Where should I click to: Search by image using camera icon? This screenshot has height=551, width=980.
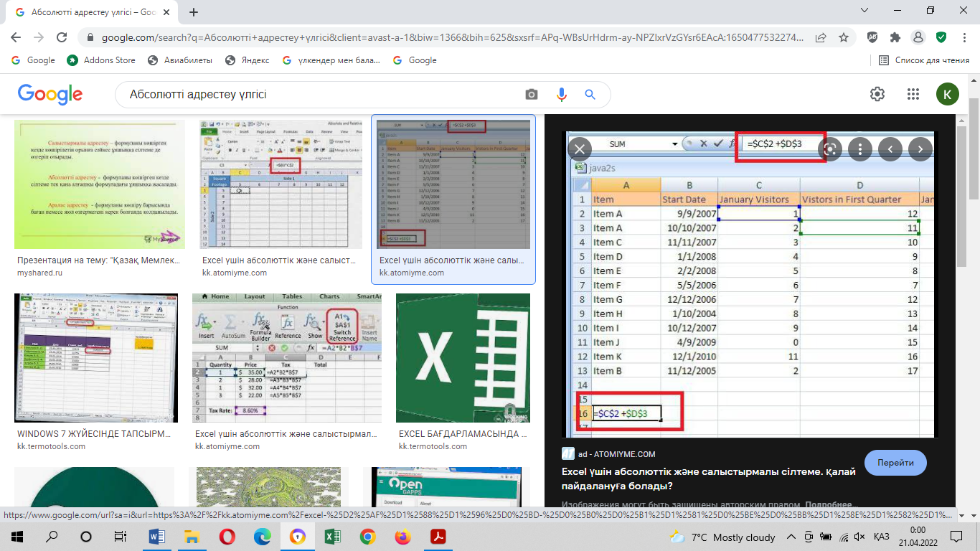[531, 95]
